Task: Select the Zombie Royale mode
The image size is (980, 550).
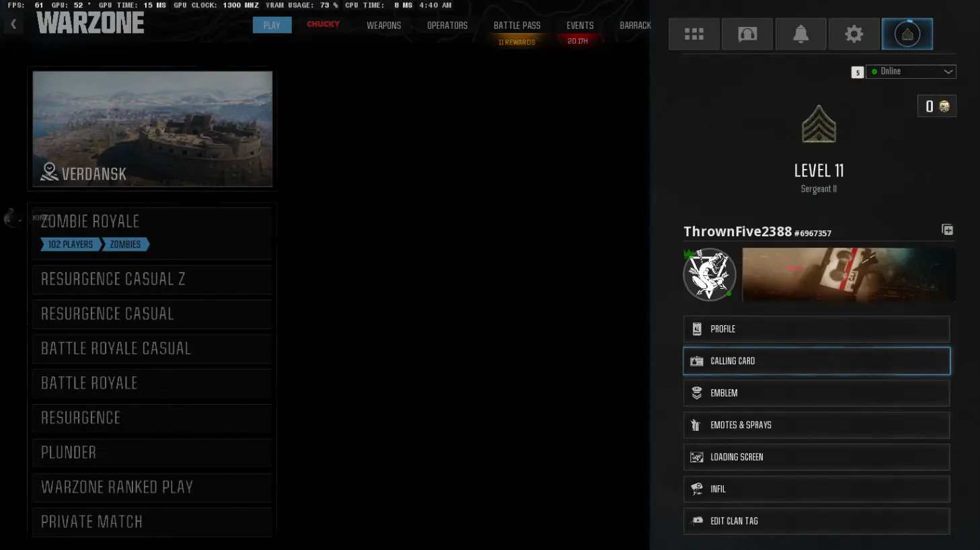Action: 152,233
